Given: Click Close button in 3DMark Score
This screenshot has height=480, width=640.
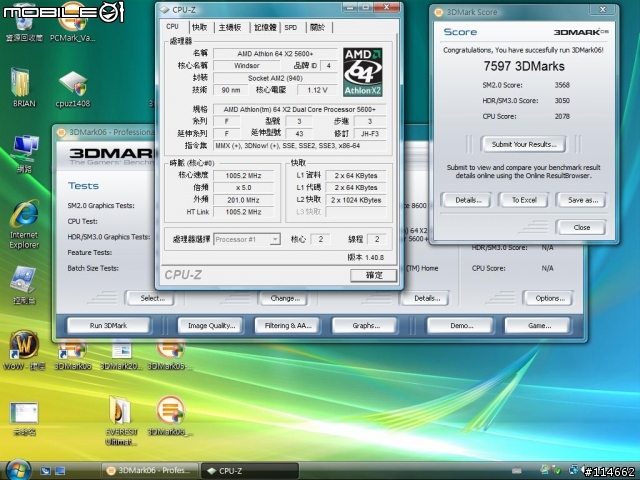Looking at the screenshot, I should (x=582, y=227).
